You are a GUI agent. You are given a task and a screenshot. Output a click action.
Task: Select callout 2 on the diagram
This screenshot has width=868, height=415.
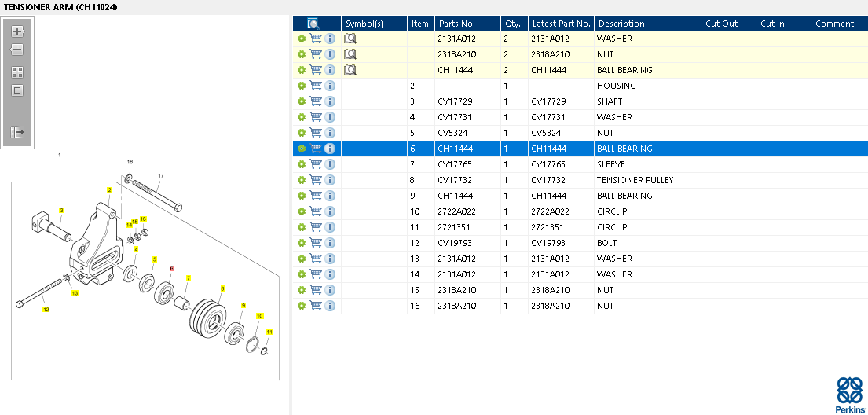tap(110, 190)
